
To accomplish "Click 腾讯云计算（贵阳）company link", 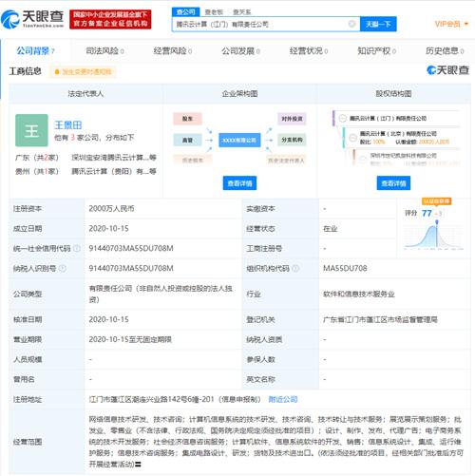I will (114, 171).
